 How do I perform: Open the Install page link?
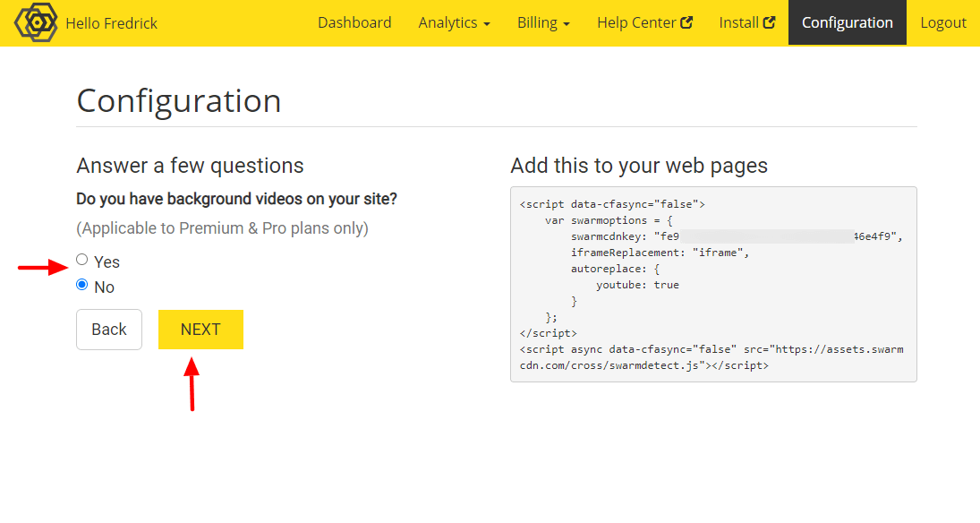[747, 22]
